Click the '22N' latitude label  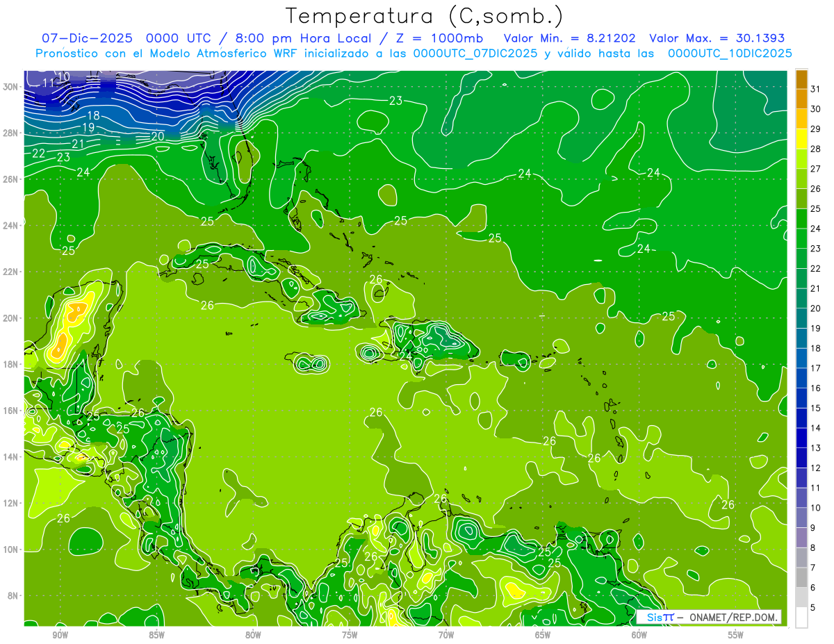tap(10, 272)
